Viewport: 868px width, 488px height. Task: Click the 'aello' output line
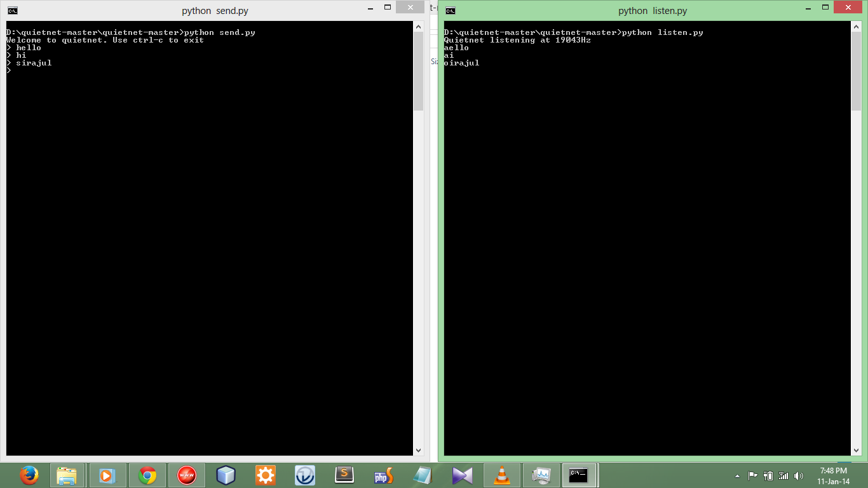pos(456,48)
